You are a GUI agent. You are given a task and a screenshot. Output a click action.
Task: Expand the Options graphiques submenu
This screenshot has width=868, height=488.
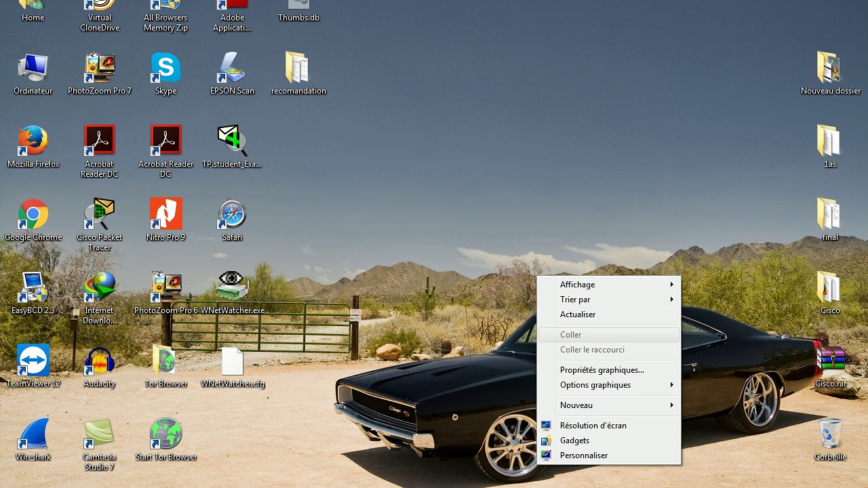click(609, 385)
